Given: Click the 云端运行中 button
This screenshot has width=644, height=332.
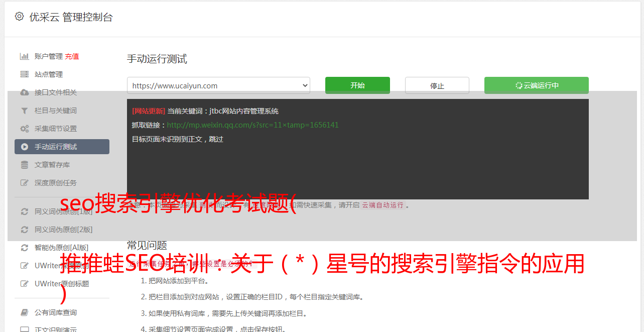Looking at the screenshot, I should pyautogui.click(x=537, y=85).
